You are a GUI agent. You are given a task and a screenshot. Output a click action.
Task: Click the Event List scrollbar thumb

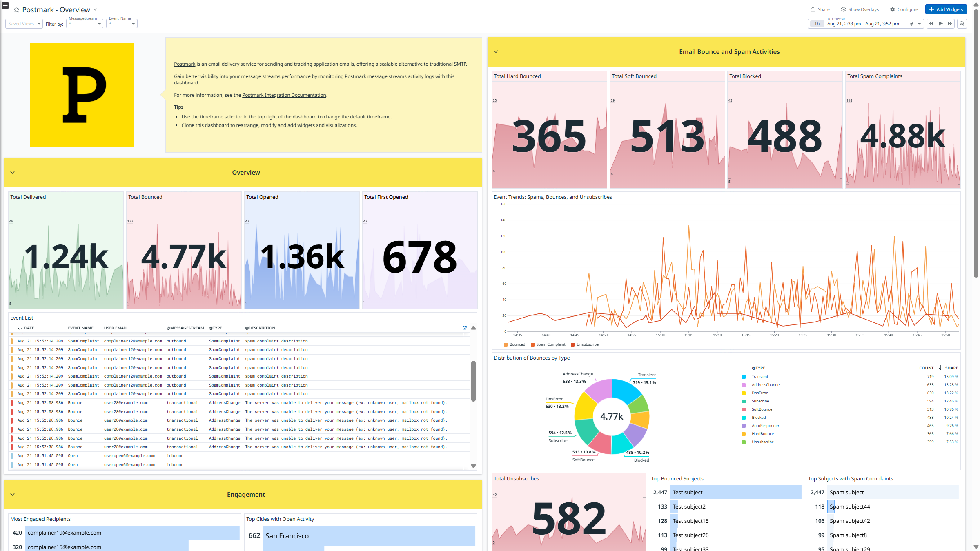click(473, 381)
